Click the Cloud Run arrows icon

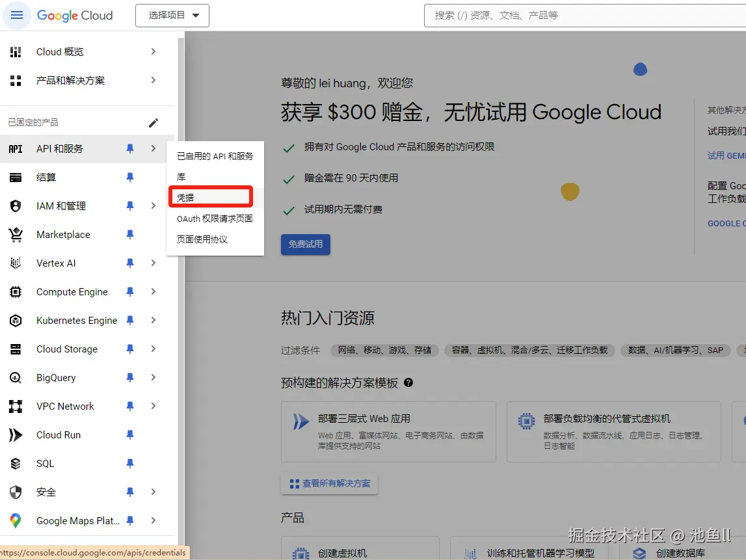point(16,435)
